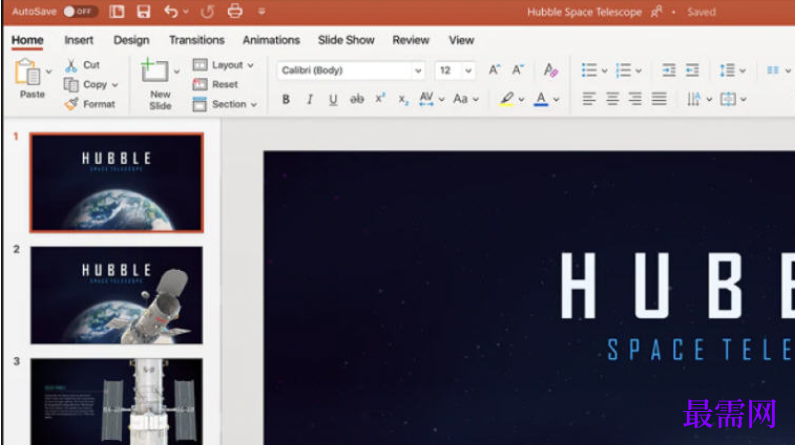
Task: Decrease font size with smaller A
Action: click(x=518, y=70)
